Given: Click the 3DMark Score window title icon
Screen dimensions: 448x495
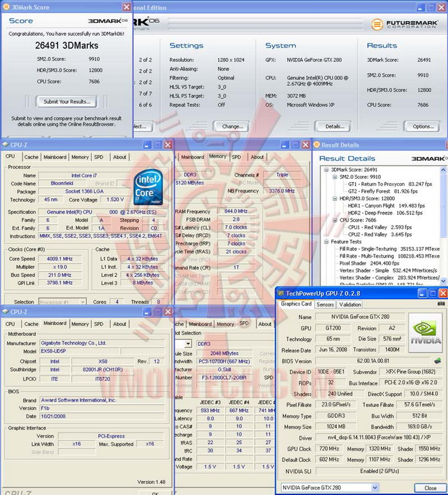Looking at the screenshot, I should click(6, 7).
